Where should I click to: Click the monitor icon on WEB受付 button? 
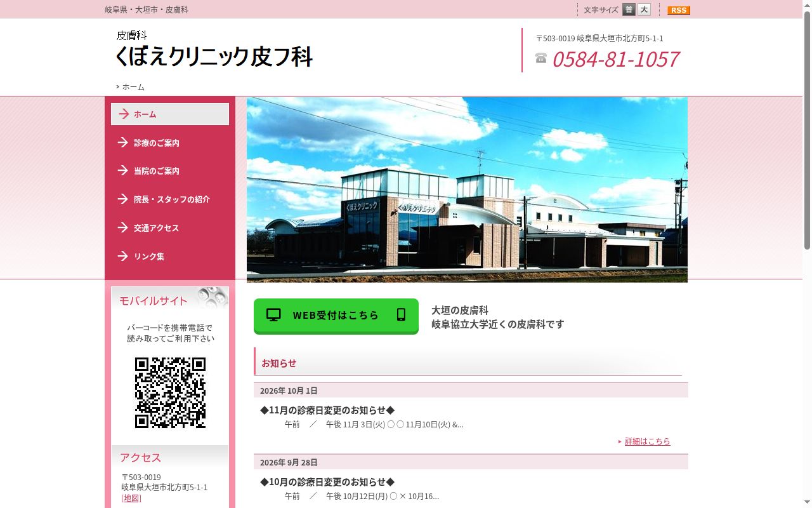coord(273,315)
